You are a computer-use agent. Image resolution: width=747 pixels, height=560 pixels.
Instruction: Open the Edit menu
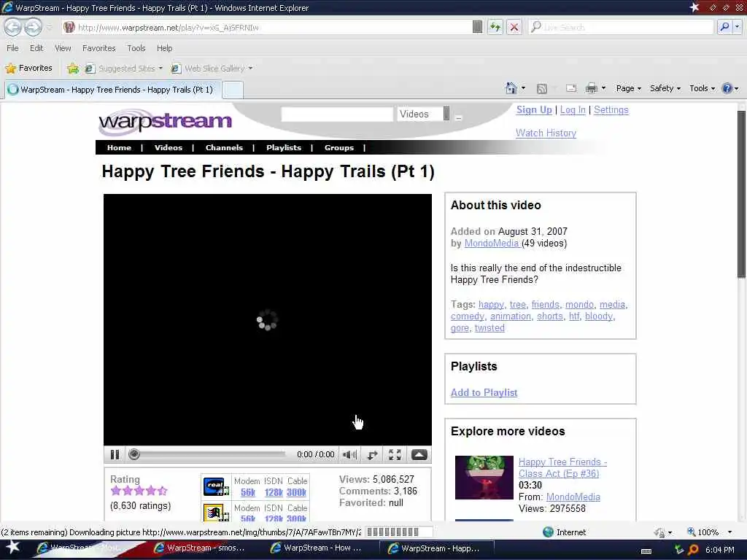[36, 48]
